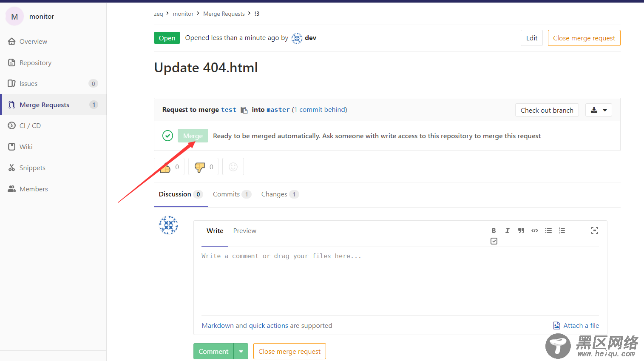The height and width of the screenshot is (361, 644).
Task: Insert a quote block
Action: [521, 230]
